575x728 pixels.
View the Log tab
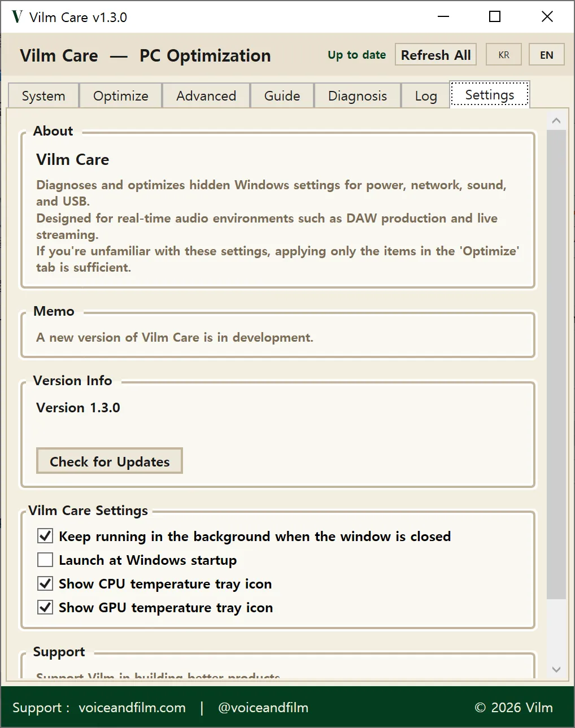426,95
